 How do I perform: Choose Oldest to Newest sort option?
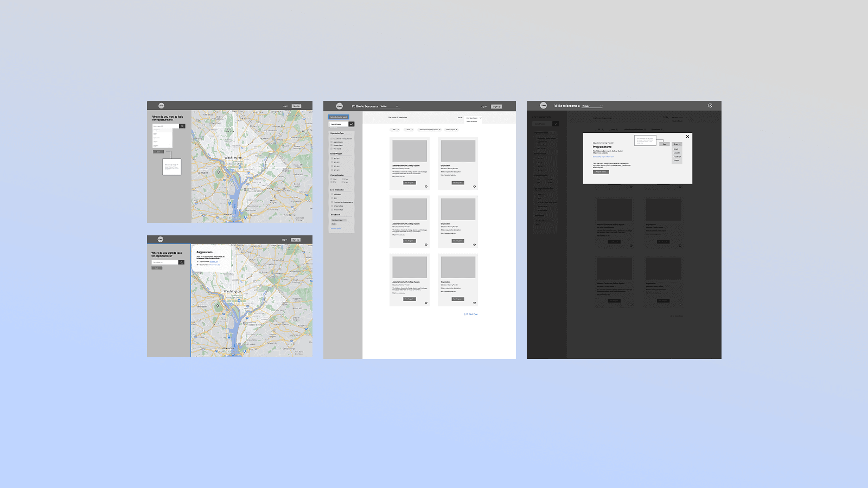tap(471, 121)
